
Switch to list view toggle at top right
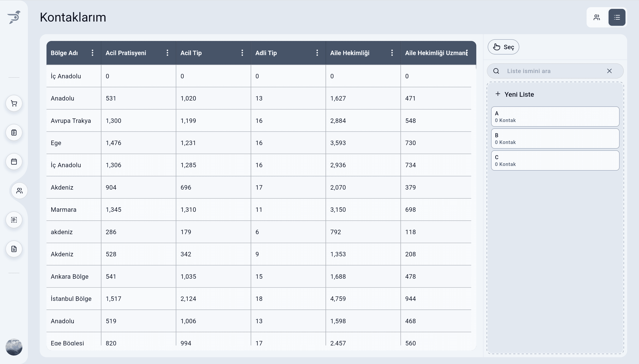(x=617, y=17)
